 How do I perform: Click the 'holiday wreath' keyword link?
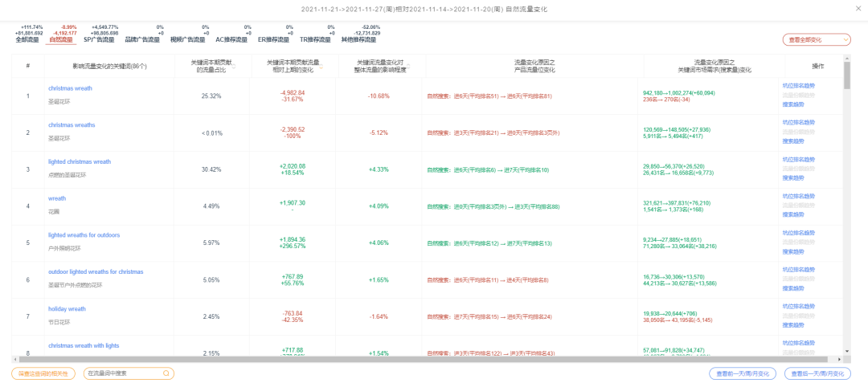(67, 308)
